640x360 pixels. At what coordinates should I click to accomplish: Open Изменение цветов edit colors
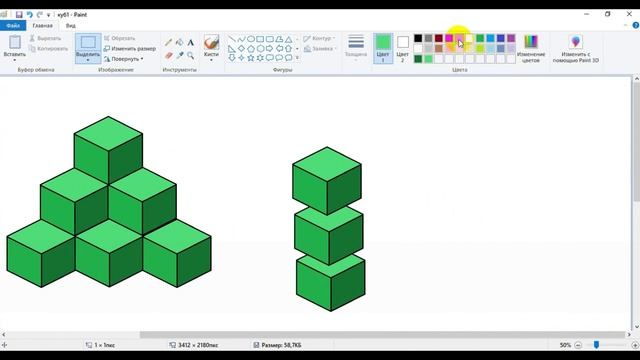tap(531, 48)
